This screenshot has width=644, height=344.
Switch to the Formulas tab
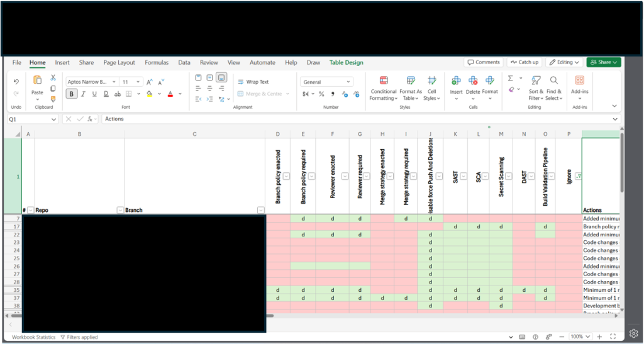point(157,62)
